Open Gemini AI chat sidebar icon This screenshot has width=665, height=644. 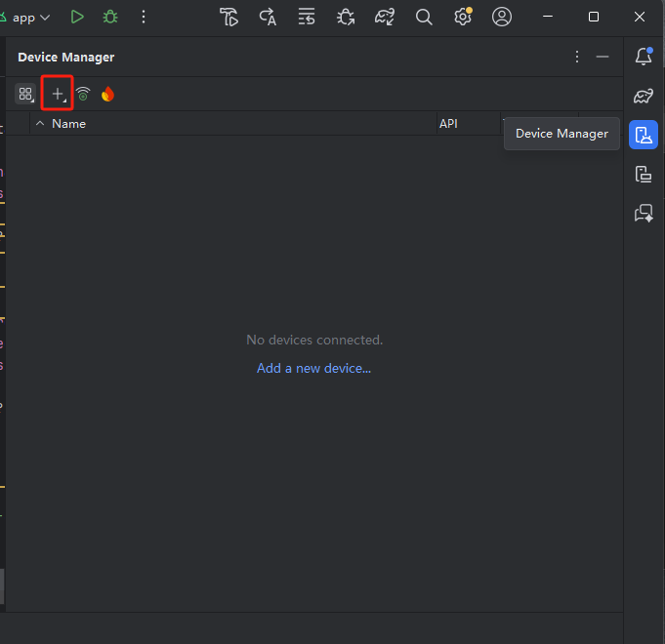[x=644, y=213]
